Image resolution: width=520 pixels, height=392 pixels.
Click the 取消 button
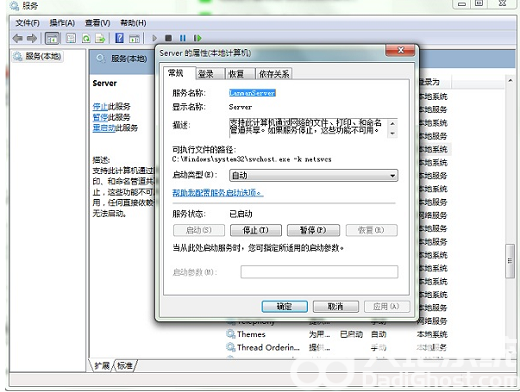point(336,306)
